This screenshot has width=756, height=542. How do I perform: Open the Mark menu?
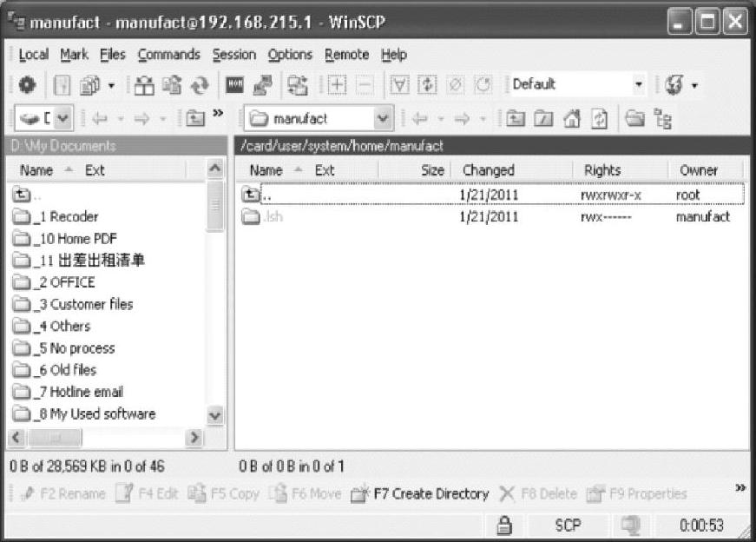(x=75, y=55)
